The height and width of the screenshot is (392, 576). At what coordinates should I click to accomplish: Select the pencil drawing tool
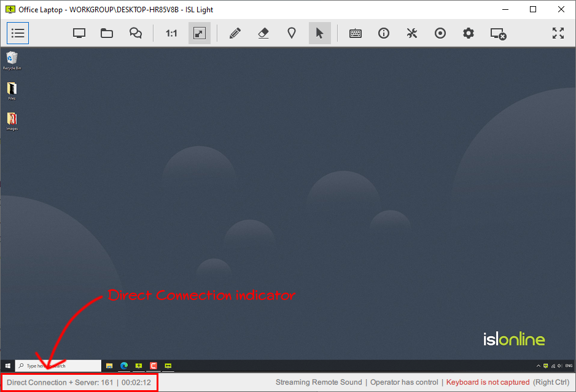235,33
